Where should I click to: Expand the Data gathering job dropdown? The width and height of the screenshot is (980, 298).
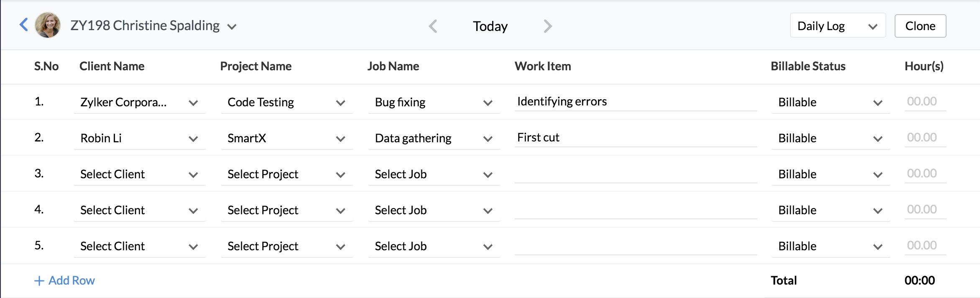[x=434, y=139]
